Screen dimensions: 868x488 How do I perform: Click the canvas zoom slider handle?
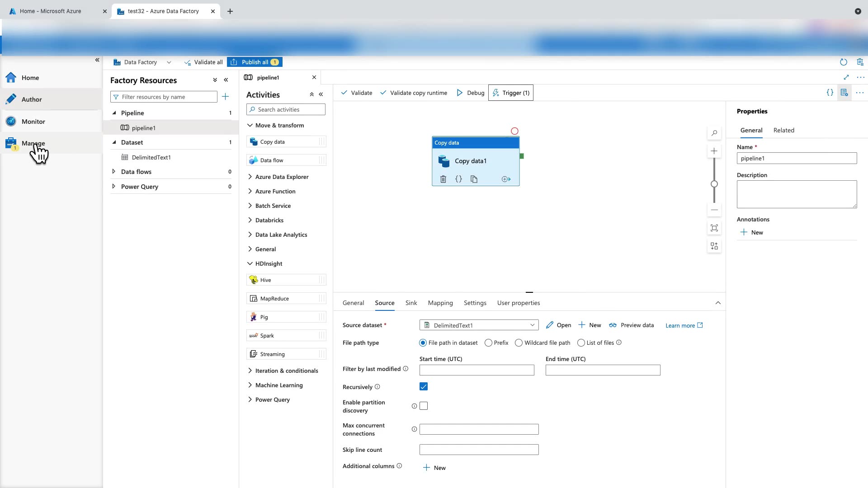click(x=714, y=184)
